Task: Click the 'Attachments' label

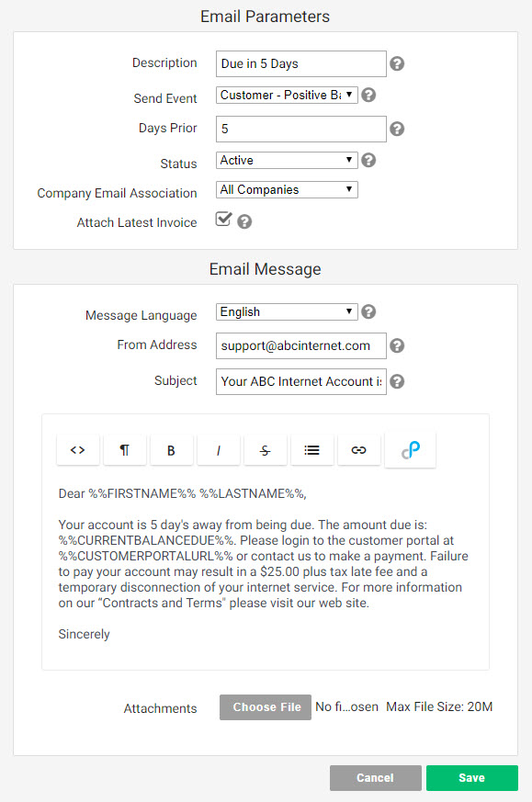Action: point(160,708)
